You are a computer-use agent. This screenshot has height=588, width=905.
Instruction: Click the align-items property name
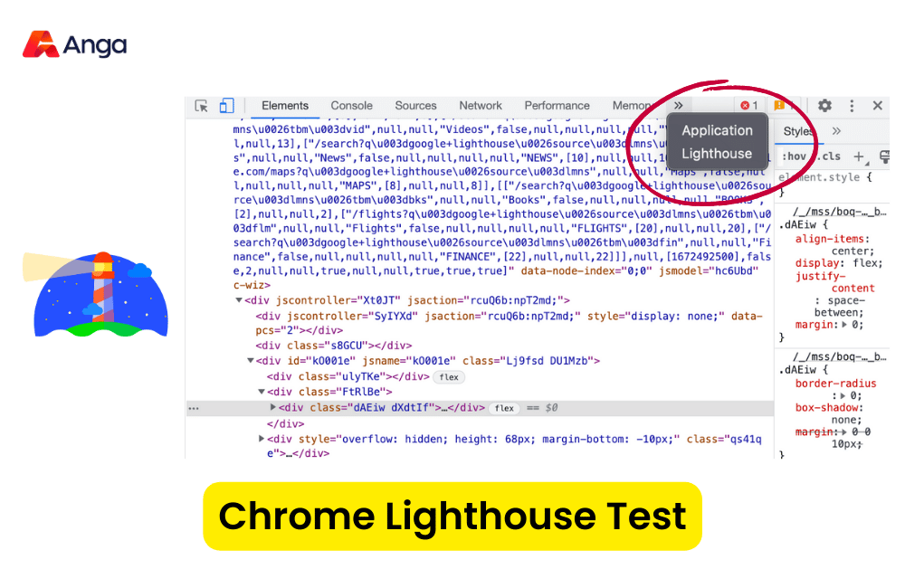click(x=829, y=239)
